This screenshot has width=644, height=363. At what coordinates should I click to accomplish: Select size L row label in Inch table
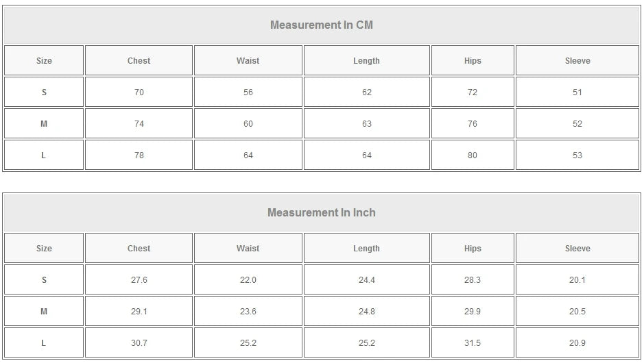click(44, 343)
